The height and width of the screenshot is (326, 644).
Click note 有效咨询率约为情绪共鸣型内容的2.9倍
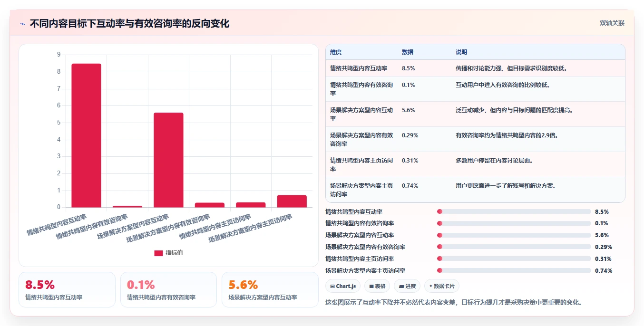click(x=507, y=135)
